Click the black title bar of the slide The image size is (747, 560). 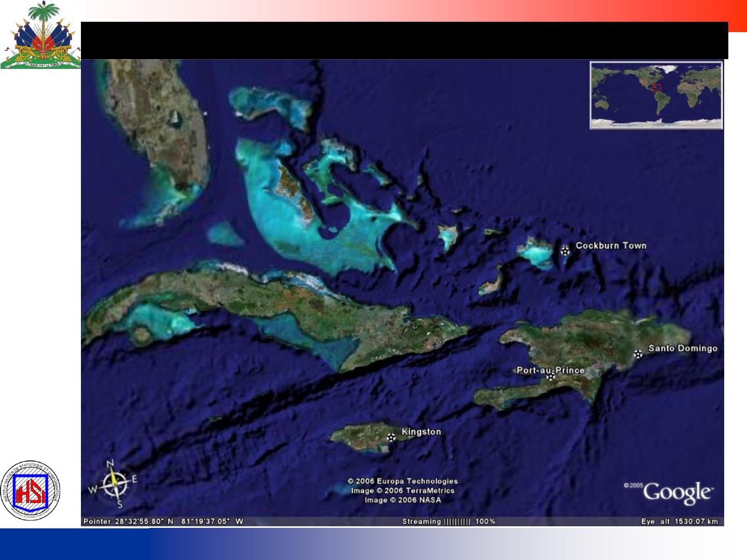pos(405,40)
